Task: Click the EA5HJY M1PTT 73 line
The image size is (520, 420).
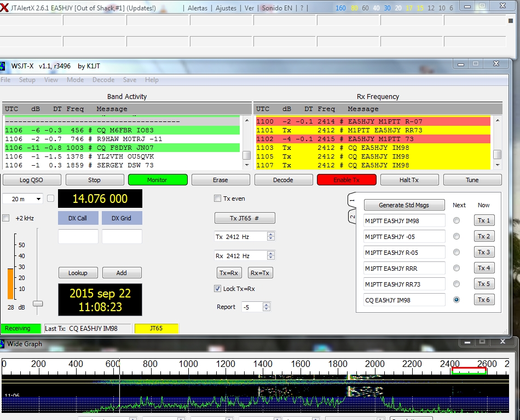Action: [x=373, y=139]
